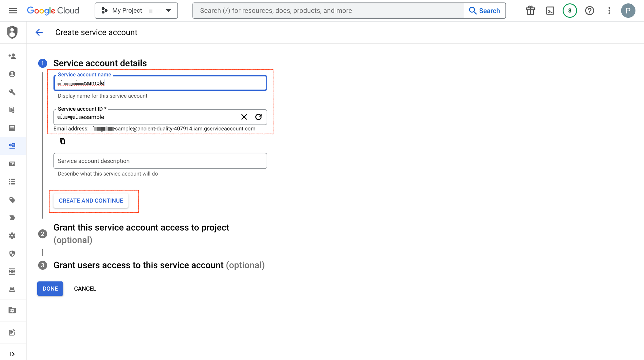Open the My Project selector dropdown

point(136,11)
